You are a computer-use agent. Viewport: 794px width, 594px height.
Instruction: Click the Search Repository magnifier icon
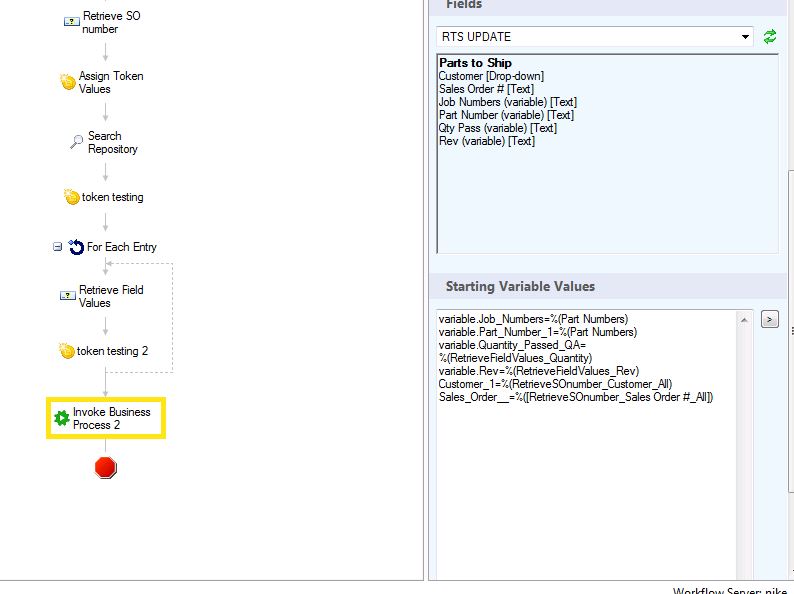tap(76, 142)
